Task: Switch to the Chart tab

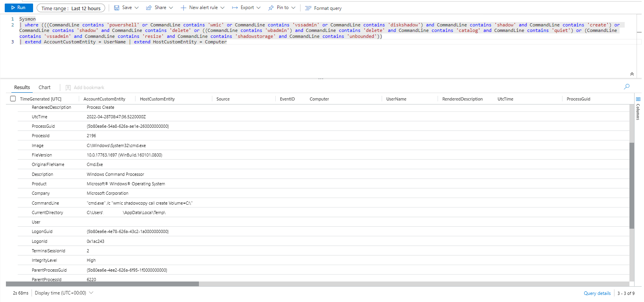Action: coord(45,88)
